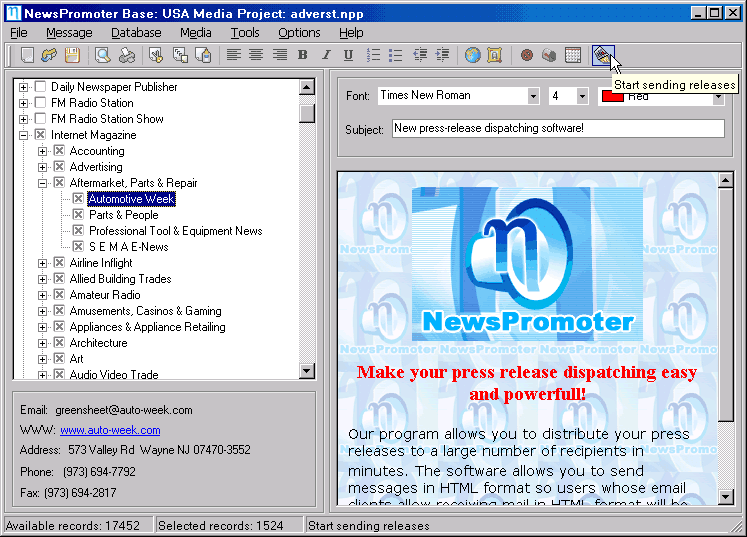Click Start sending releases icon

(603, 55)
